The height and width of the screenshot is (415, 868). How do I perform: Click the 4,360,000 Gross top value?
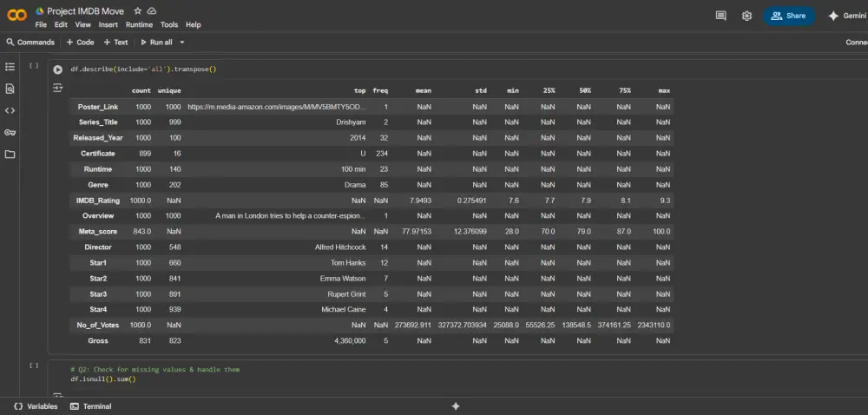[x=350, y=341]
